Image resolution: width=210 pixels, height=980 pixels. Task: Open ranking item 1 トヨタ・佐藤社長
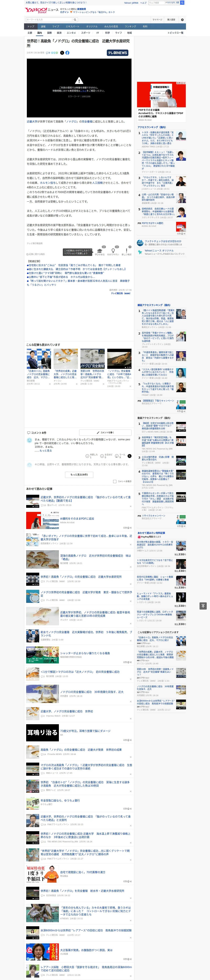tap(162, 139)
